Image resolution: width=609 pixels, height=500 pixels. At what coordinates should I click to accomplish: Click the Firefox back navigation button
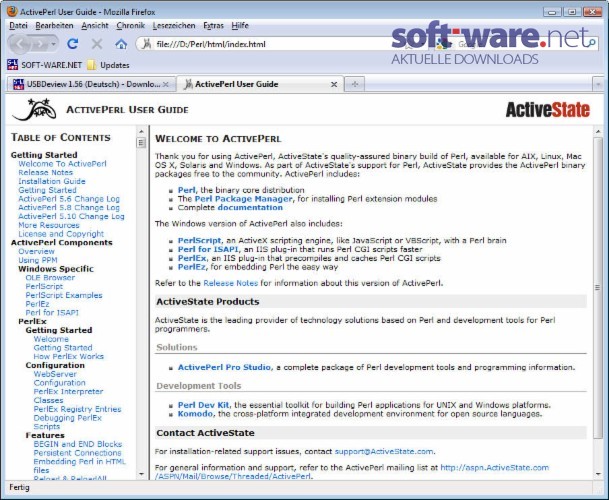click(20, 44)
